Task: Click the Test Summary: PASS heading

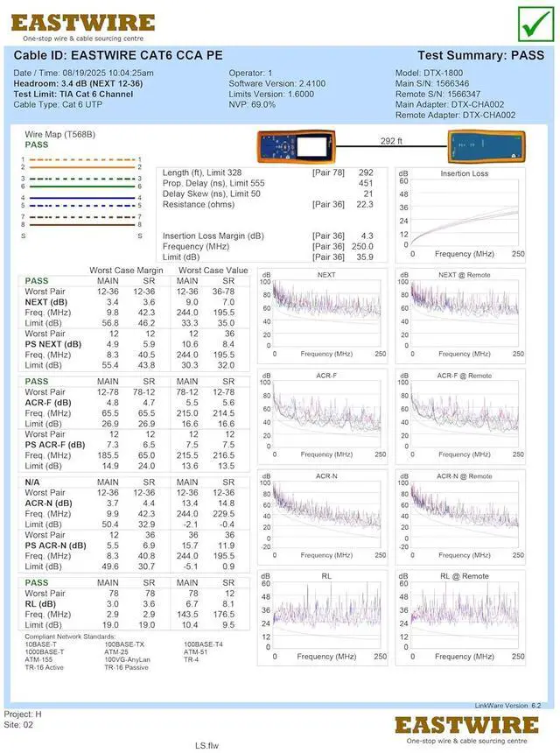Action: [x=480, y=54]
